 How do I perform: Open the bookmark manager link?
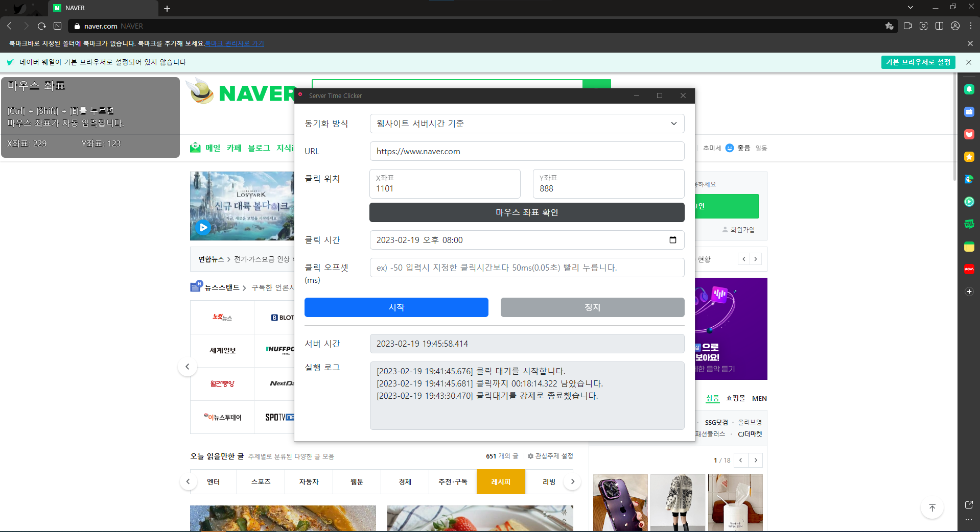click(x=235, y=43)
